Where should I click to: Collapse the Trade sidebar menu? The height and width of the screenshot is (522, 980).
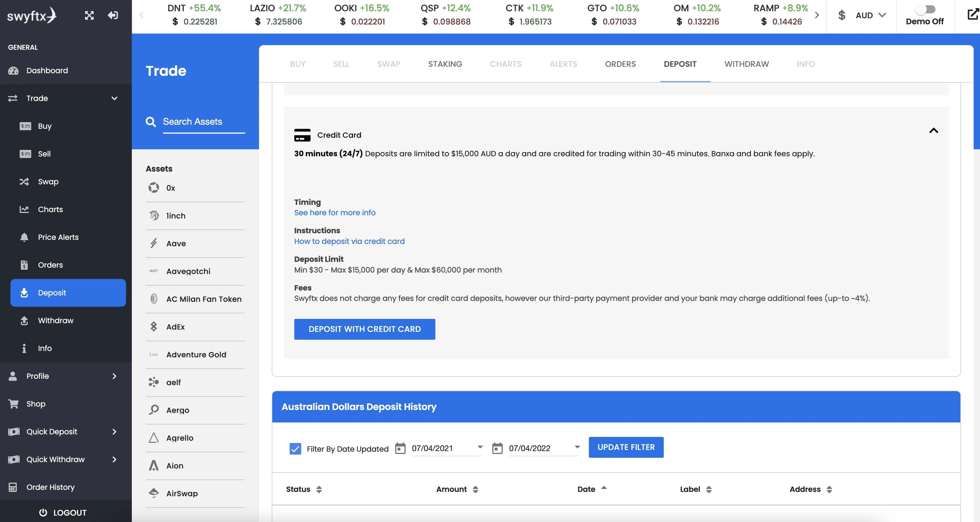tap(114, 98)
